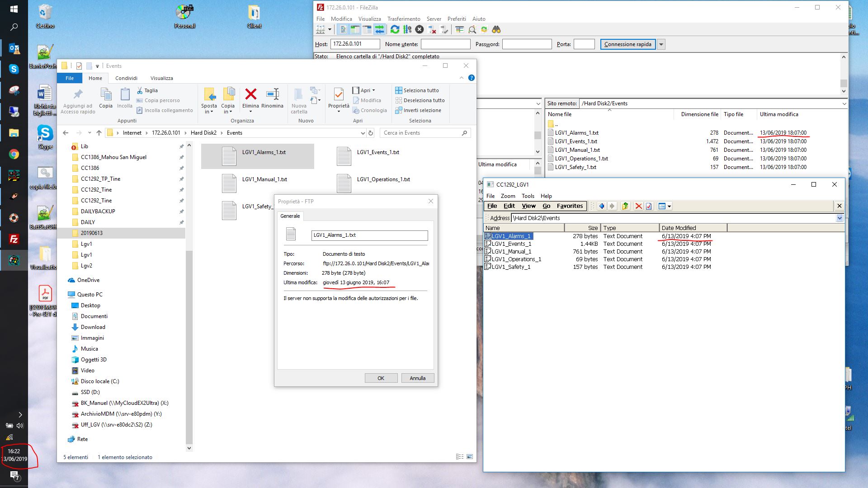This screenshot has width=868, height=488.
Task: Sort FileZilla list by Dimensione file
Action: tap(699, 114)
